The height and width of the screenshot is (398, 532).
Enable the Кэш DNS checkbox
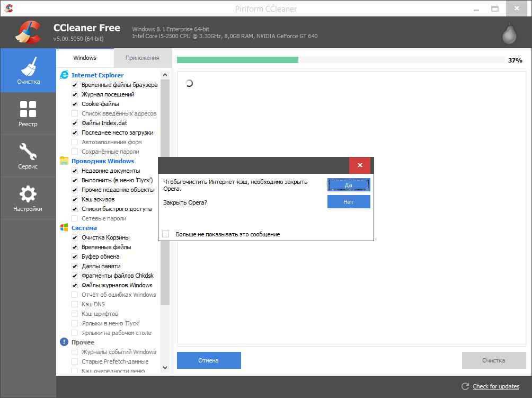tap(75, 304)
